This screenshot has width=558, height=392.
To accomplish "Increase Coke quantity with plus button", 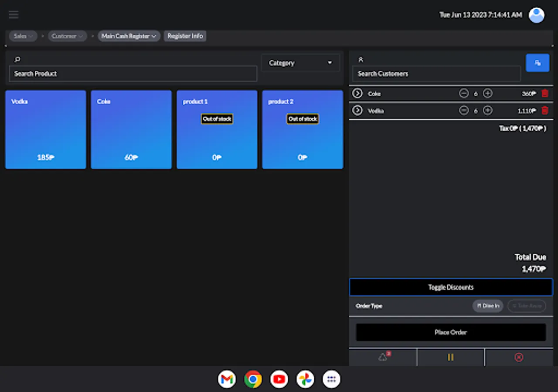I will (x=488, y=93).
